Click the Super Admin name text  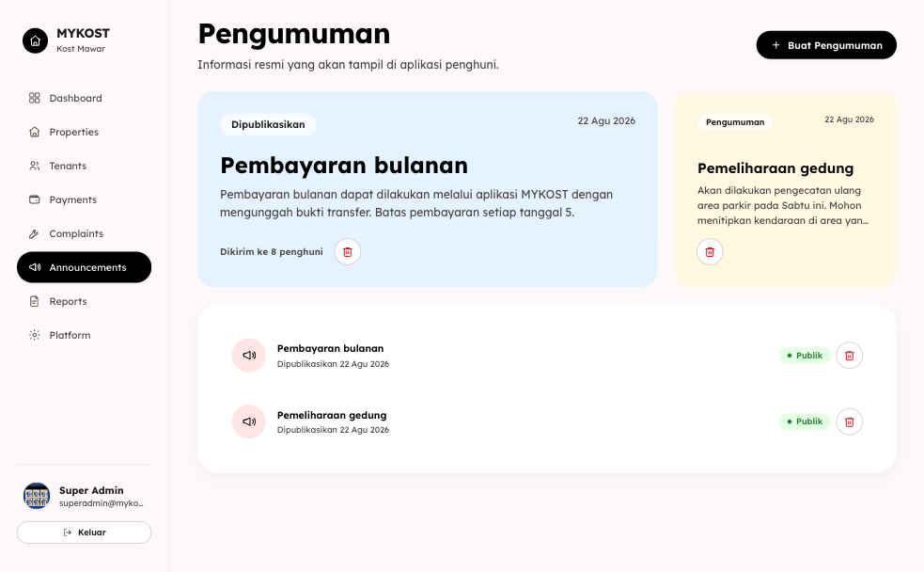click(x=91, y=491)
